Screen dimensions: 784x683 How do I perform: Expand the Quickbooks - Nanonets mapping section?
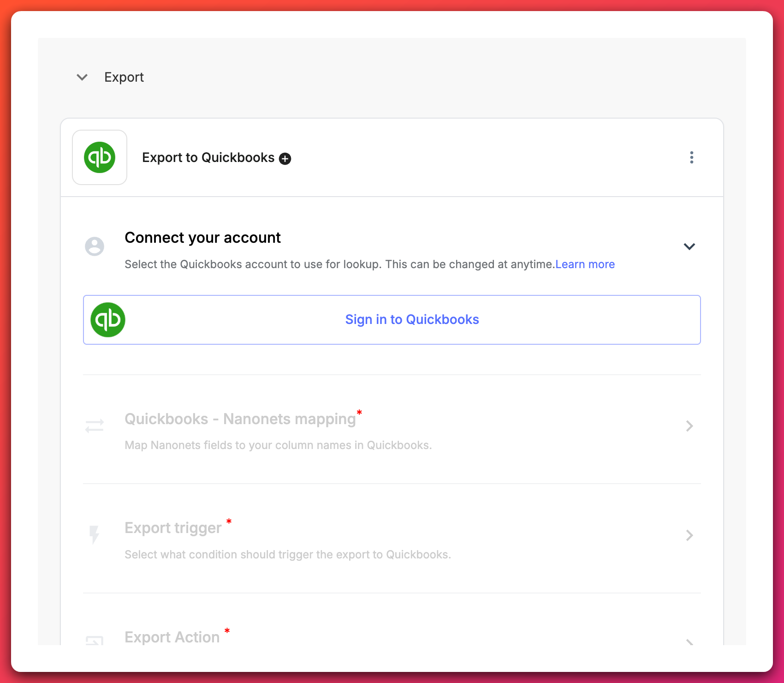[x=689, y=425]
